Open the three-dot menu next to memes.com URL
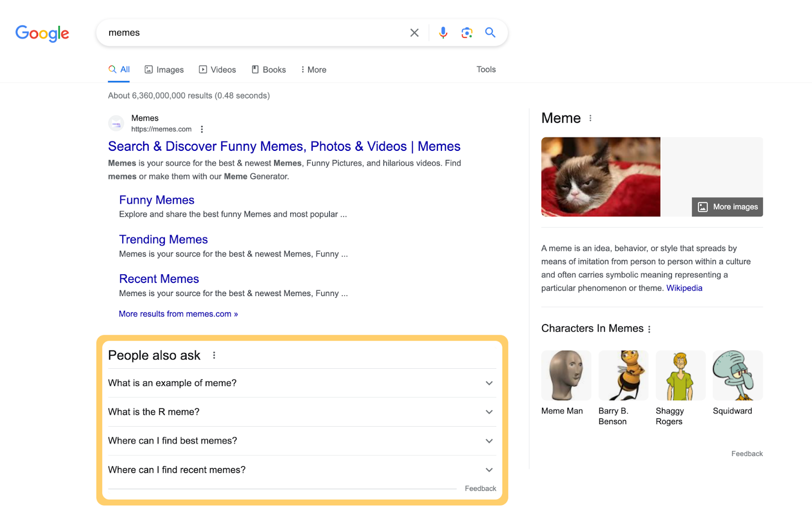The height and width of the screenshot is (516, 812). pyautogui.click(x=202, y=129)
